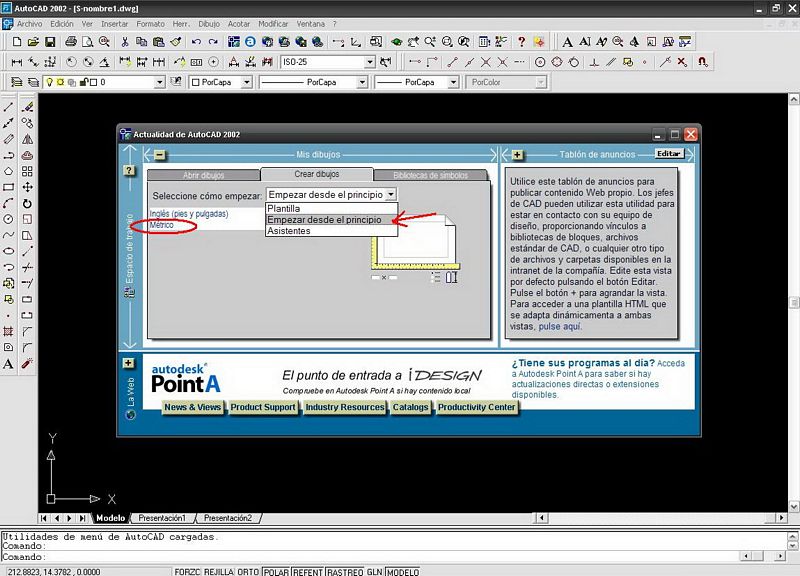
Task: Follow the 'pulse aquí' link
Action: tap(559, 327)
